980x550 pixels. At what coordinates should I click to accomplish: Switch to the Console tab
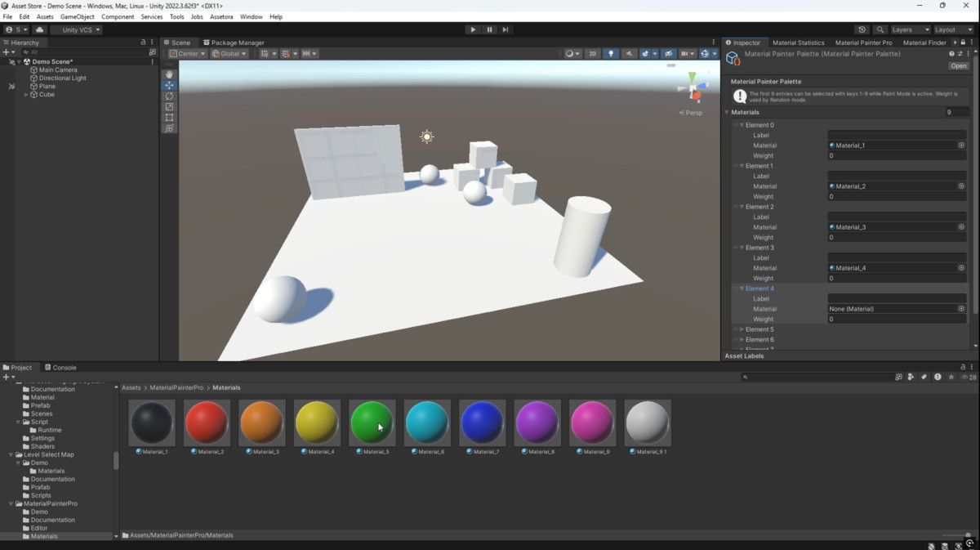tap(60, 368)
